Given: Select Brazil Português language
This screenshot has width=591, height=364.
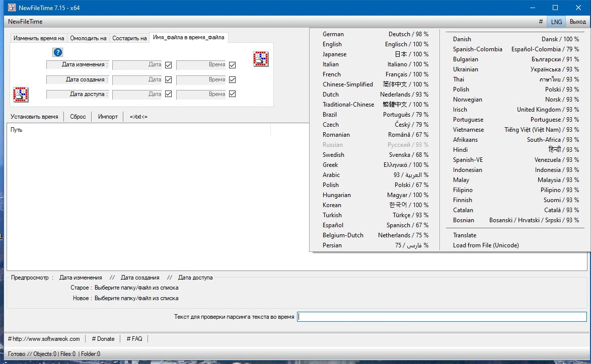Looking at the screenshot, I should tap(376, 115).
